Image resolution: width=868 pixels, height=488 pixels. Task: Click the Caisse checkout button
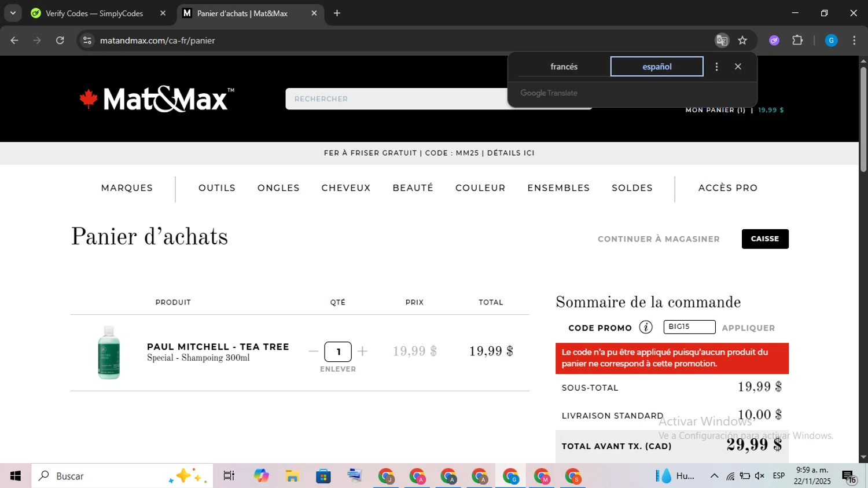[x=765, y=239]
